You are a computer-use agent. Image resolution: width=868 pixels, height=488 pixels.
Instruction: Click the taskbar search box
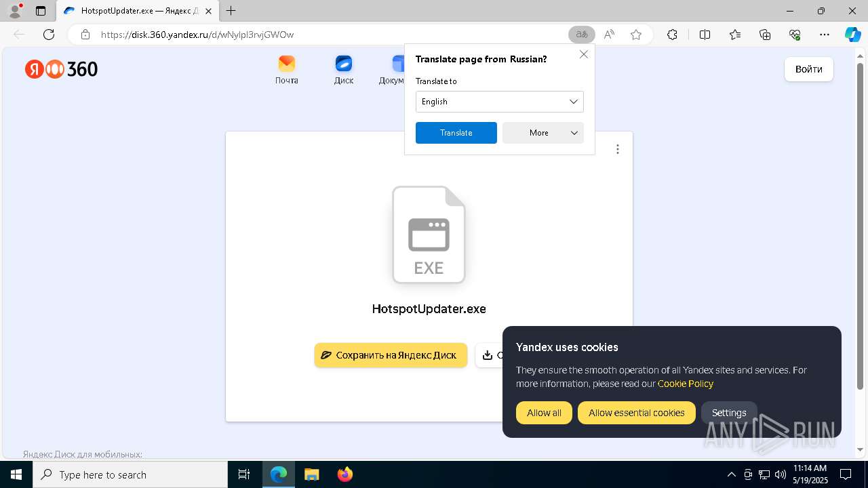[130, 474]
